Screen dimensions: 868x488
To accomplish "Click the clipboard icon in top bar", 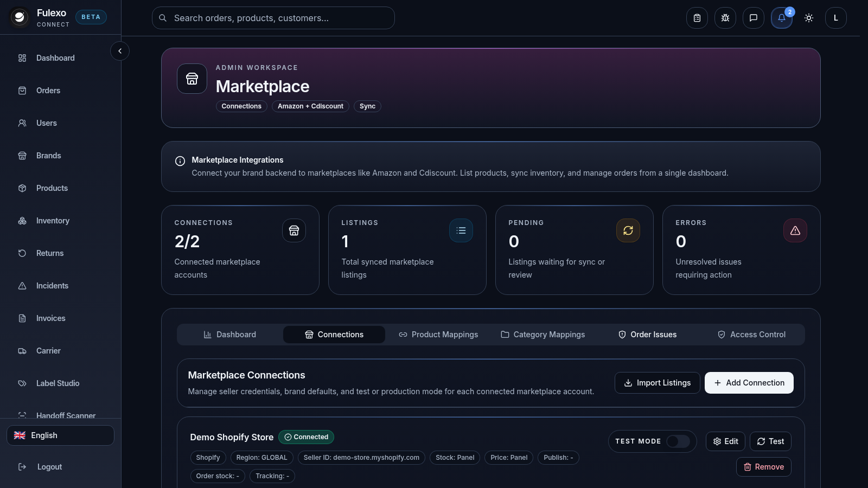I will 697,18.
